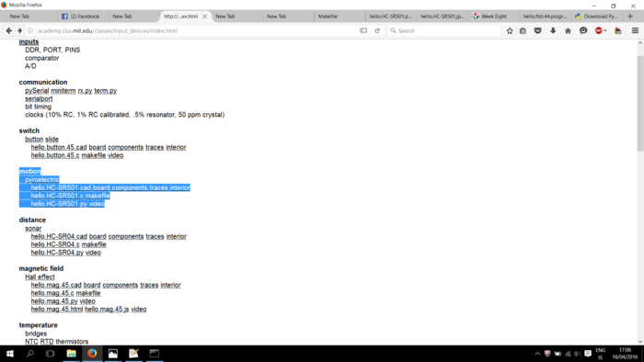Save page to Pocket

click(537, 30)
